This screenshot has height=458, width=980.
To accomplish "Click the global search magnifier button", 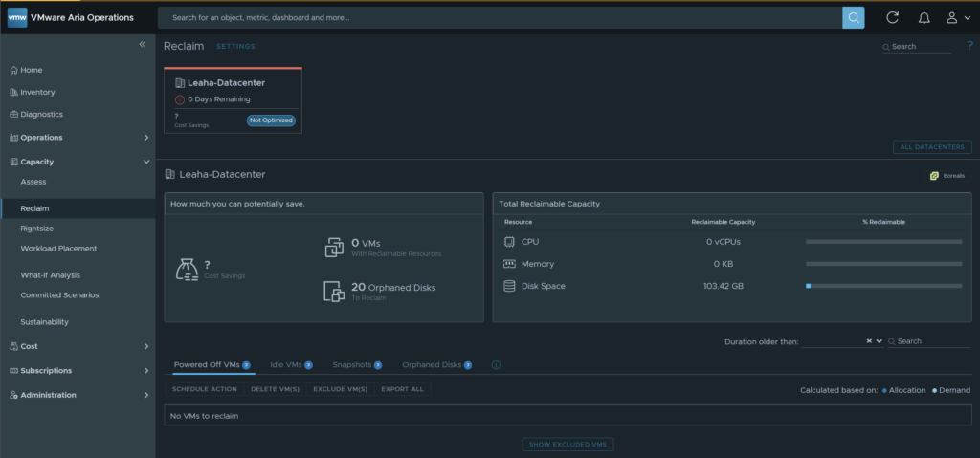I will click(853, 17).
